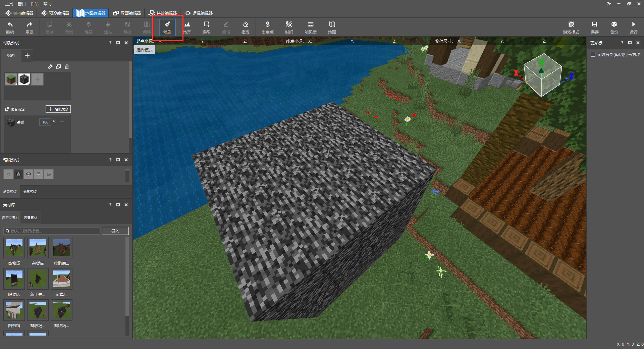The height and width of the screenshot is (349, 644).
Task: Switch to 游戏模式 game mode
Action: coord(571,27)
